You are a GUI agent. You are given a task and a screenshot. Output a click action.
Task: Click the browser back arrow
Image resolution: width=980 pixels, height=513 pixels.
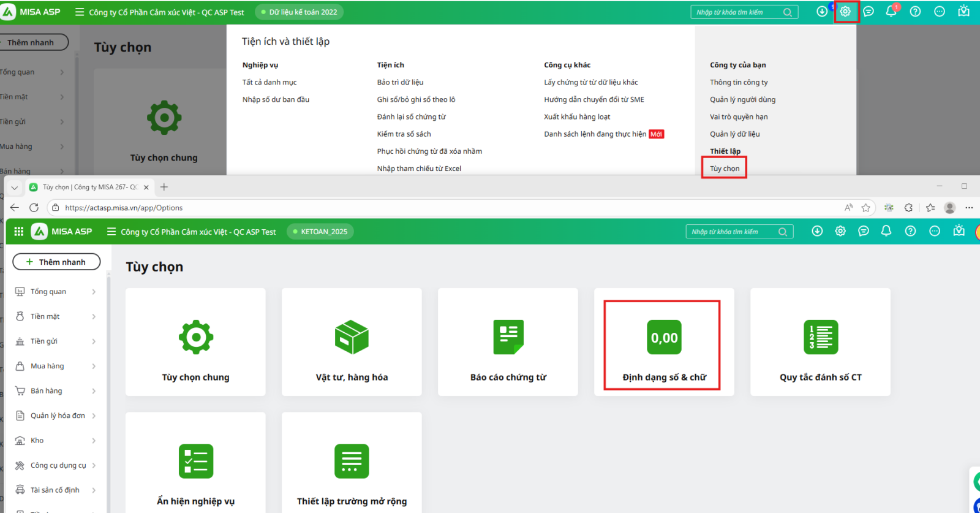point(15,208)
